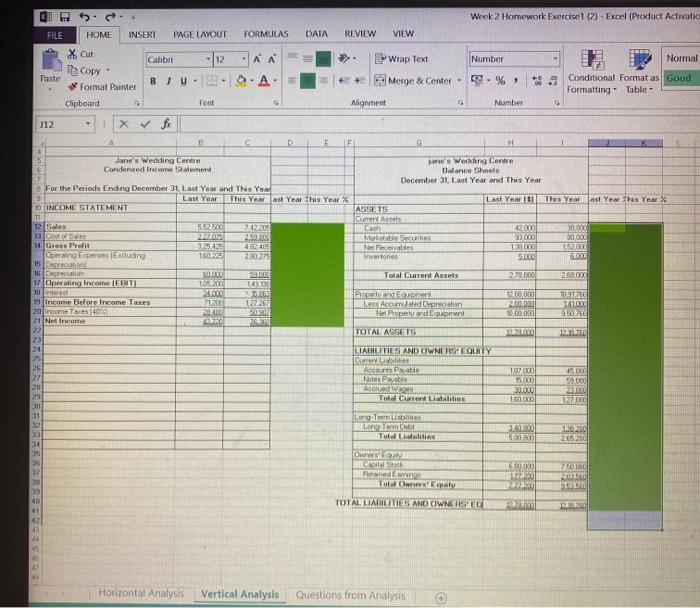Click the Excel application icon
Image resolution: width=700 pixels, height=608 pixels.
[x=46, y=17]
